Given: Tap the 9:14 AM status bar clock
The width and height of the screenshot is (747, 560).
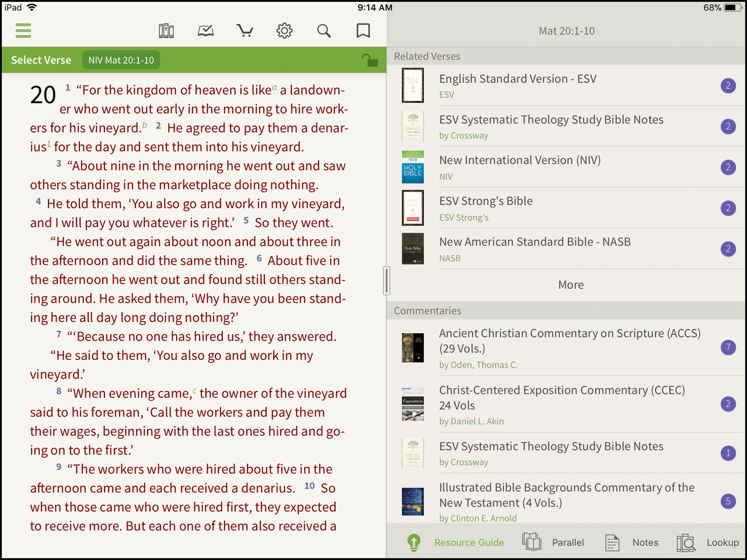Looking at the screenshot, I should (375, 8).
